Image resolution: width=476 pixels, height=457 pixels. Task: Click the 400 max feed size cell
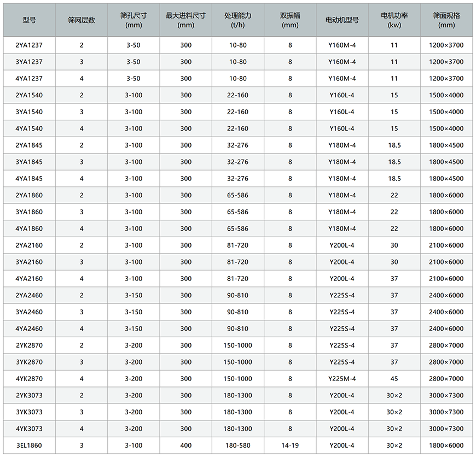click(185, 446)
